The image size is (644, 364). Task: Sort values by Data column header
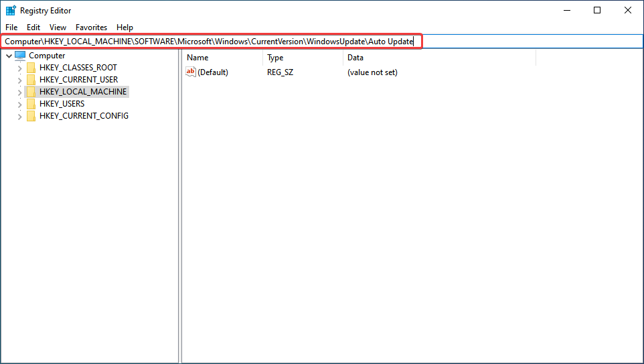(x=439, y=58)
